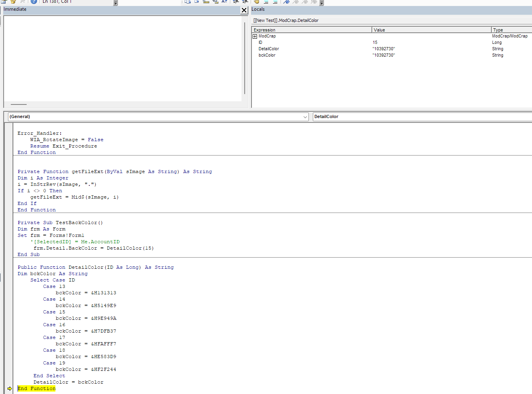This screenshot has height=394, width=532.
Task: Click the WIA_RotateImage = False line
Action: 67,140
